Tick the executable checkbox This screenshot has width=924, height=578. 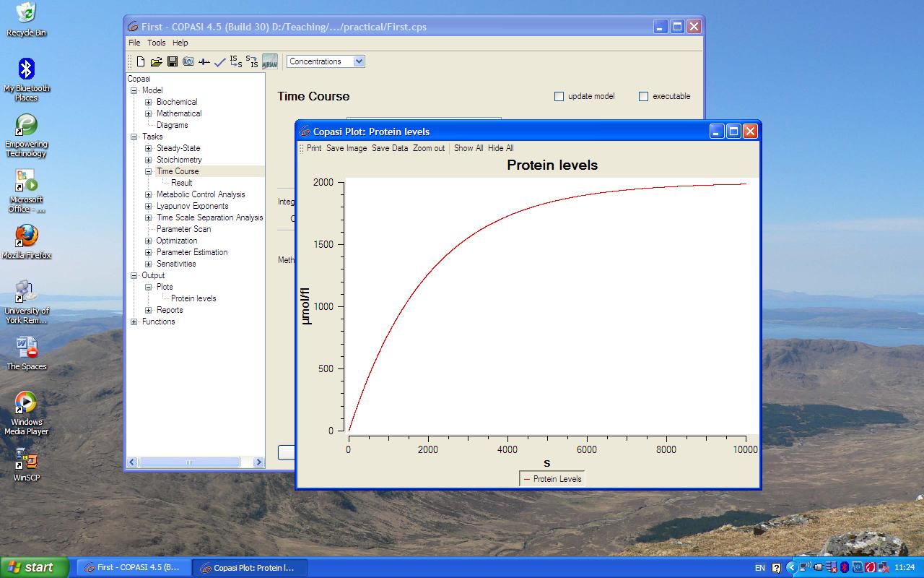pyautogui.click(x=643, y=97)
